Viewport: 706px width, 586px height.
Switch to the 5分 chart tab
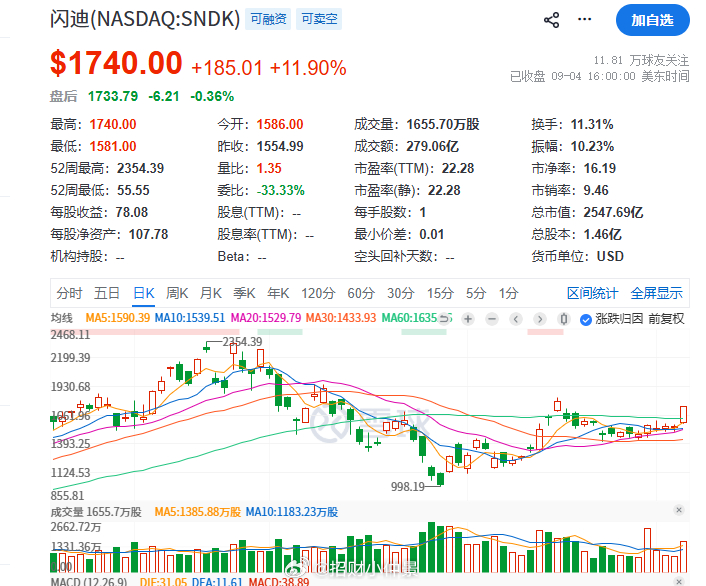coord(476,294)
